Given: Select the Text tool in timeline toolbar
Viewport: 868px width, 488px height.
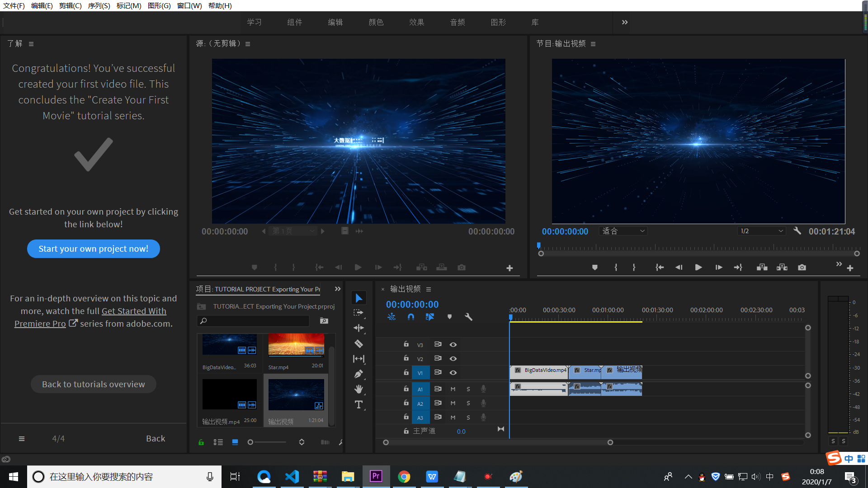Looking at the screenshot, I should (358, 404).
